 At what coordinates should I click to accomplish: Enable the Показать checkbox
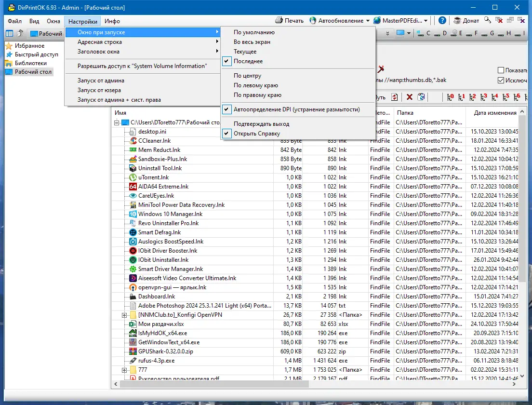pos(501,70)
